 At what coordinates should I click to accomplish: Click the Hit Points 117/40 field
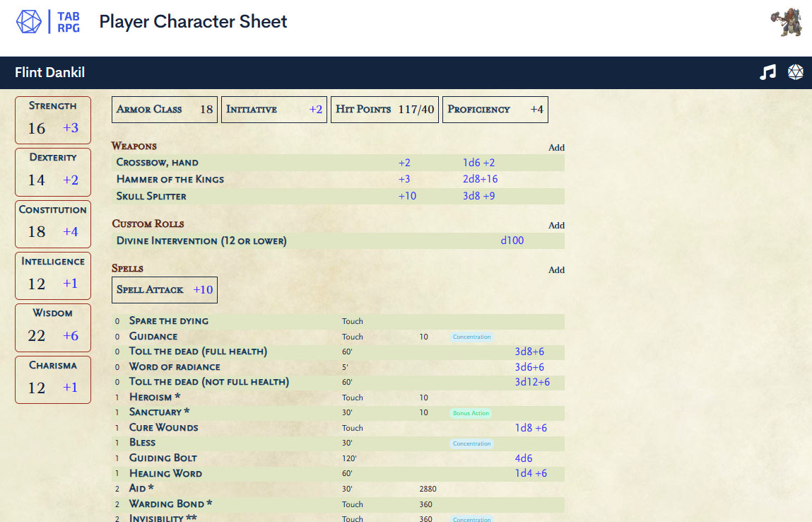coord(384,109)
